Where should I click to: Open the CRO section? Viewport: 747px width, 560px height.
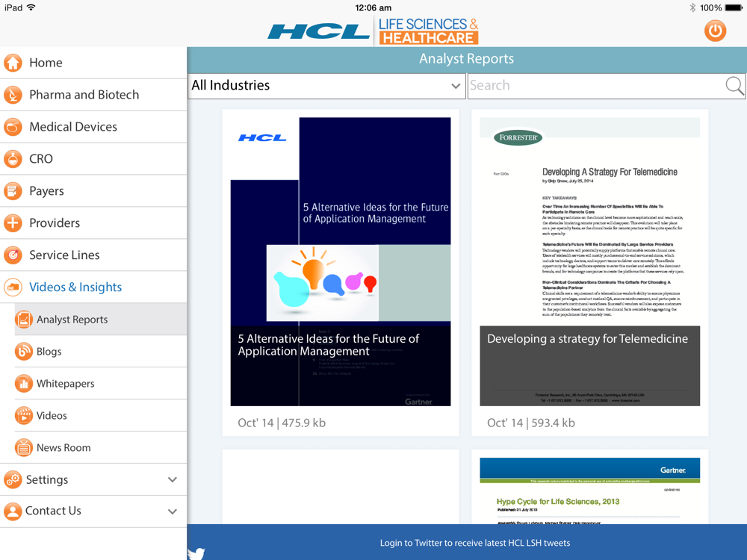pos(93,158)
